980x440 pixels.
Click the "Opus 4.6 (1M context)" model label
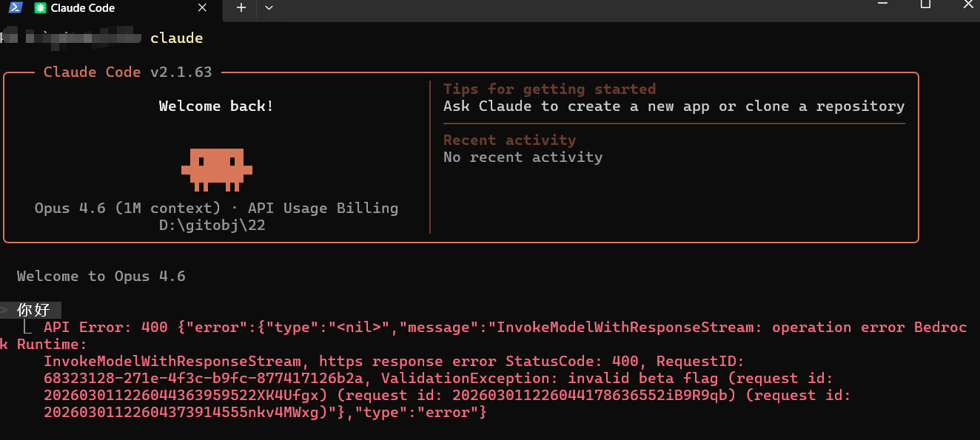pos(127,208)
